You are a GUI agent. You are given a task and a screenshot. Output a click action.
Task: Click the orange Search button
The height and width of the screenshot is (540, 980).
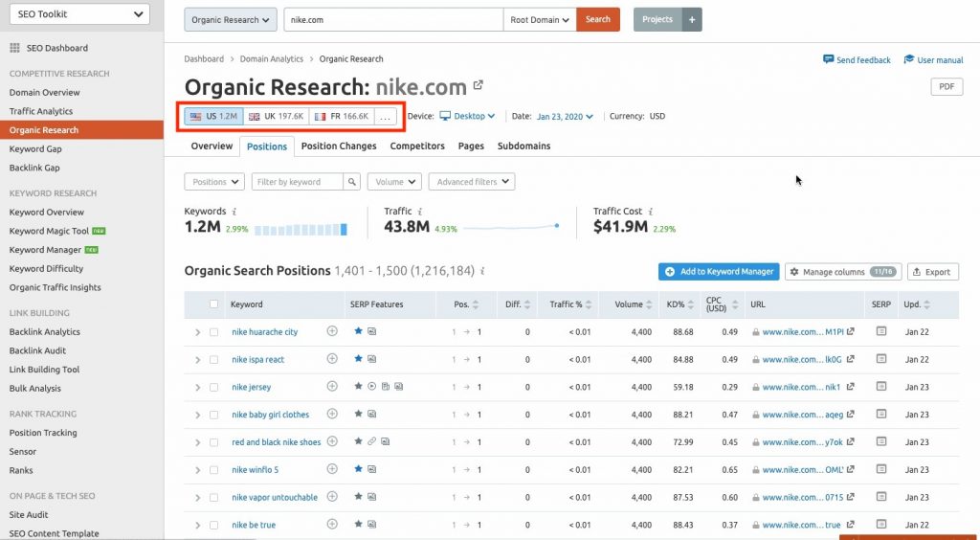coord(597,19)
